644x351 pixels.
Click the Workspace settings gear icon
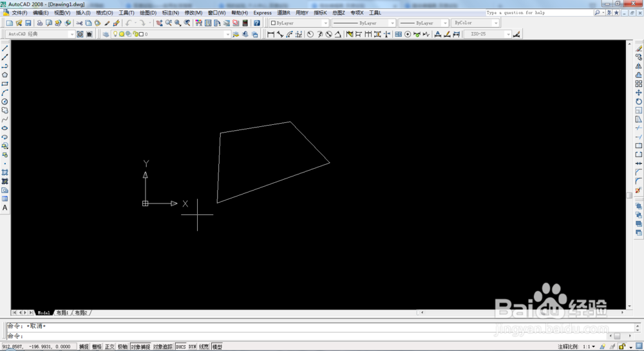[80, 34]
